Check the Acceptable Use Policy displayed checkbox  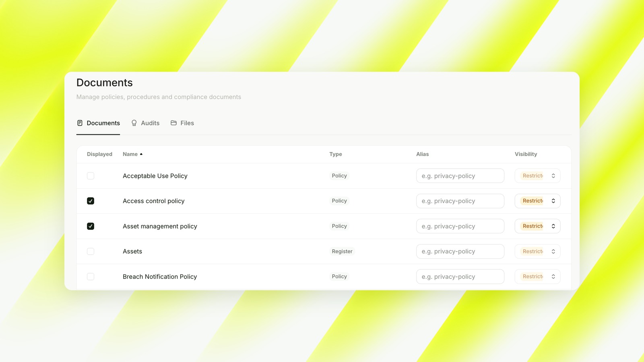point(91,176)
